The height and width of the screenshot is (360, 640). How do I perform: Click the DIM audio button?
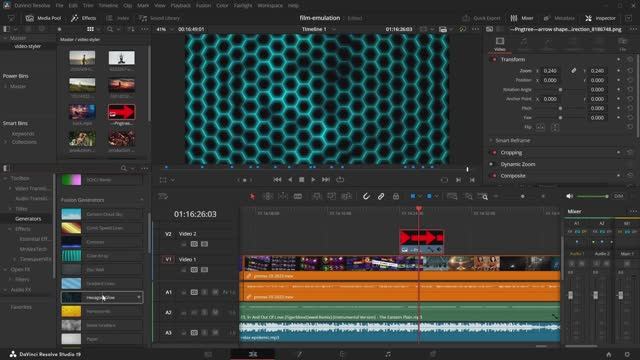click(619, 196)
